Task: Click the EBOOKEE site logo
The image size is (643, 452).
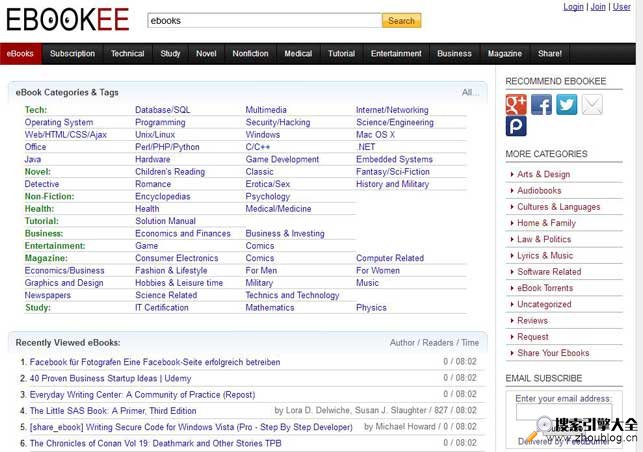Action: pos(67,19)
